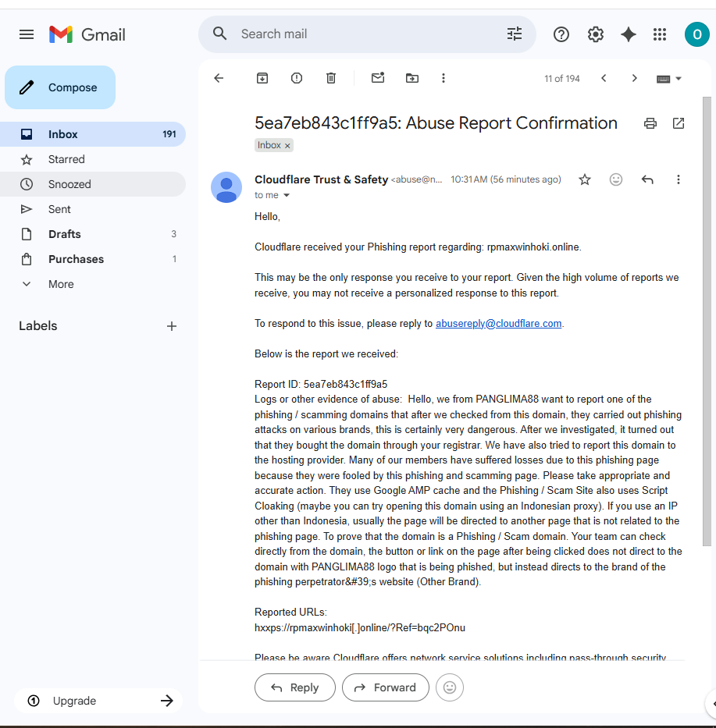The width and height of the screenshot is (716, 728).
Task: Click the Upgrade button
Action: pos(98,701)
